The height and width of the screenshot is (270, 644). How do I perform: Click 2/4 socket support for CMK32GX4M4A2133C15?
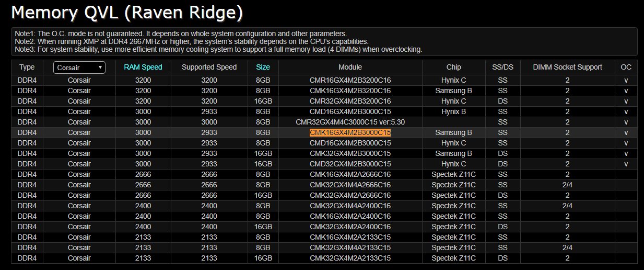coord(567,248)
